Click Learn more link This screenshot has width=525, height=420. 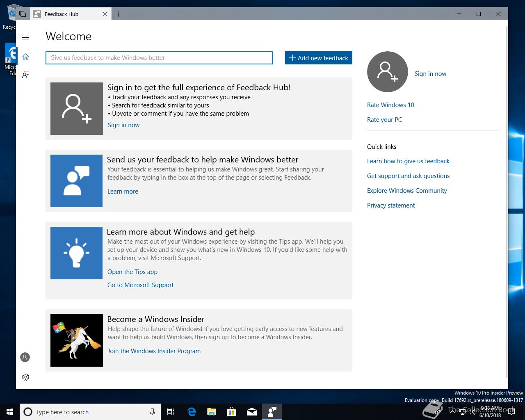pos(123,192)
